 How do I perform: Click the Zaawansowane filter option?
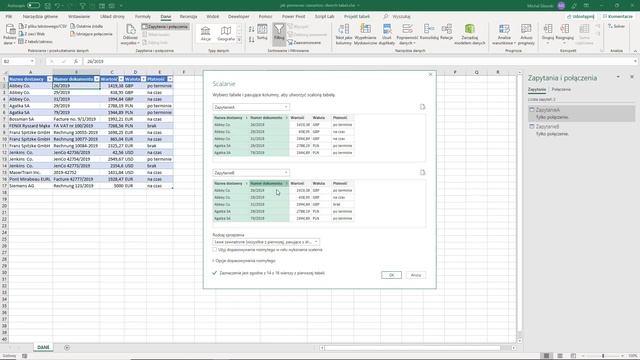tap(304, 42)
